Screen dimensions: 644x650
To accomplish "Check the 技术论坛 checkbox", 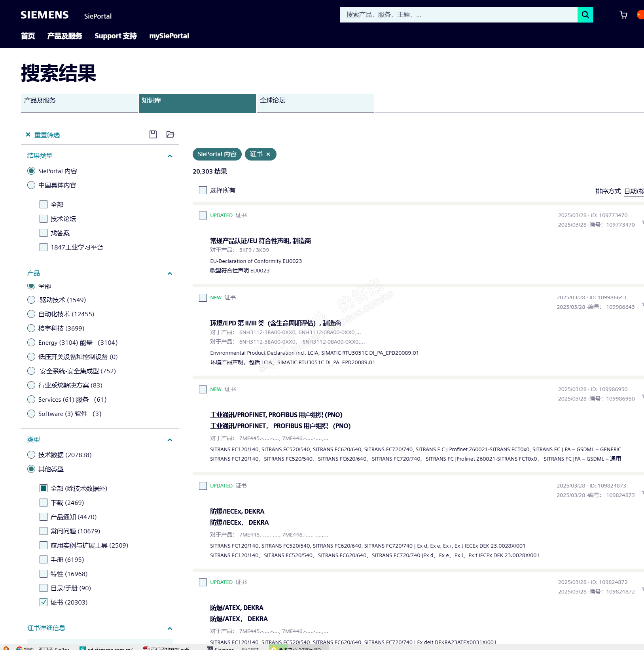I will (x=44, y=219).
